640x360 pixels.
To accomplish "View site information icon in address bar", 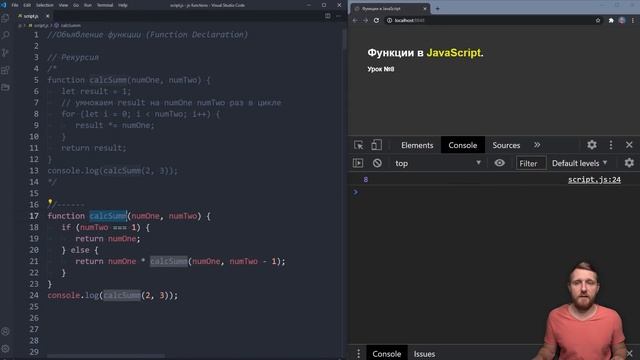I will (389, 20).
